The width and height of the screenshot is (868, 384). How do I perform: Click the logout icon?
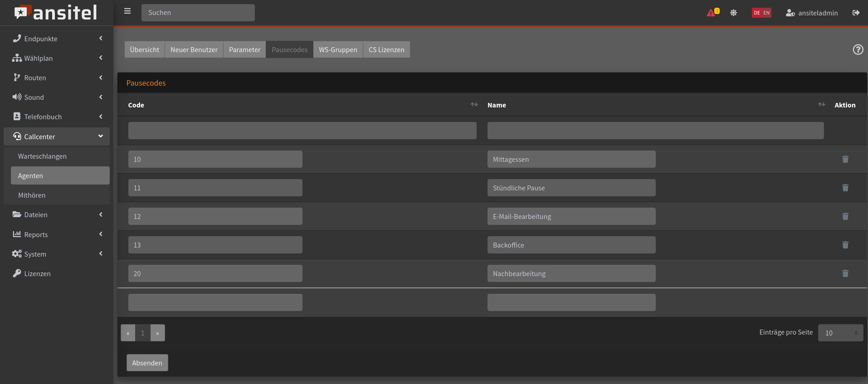tap(856, 13)
